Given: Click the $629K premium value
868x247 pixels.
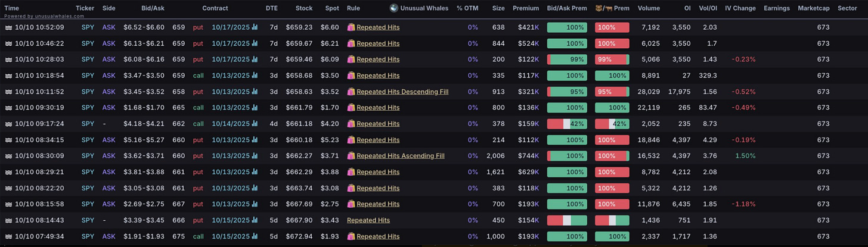Looking at the screenshot, I should pyautogui.click(x=528, y=172).
